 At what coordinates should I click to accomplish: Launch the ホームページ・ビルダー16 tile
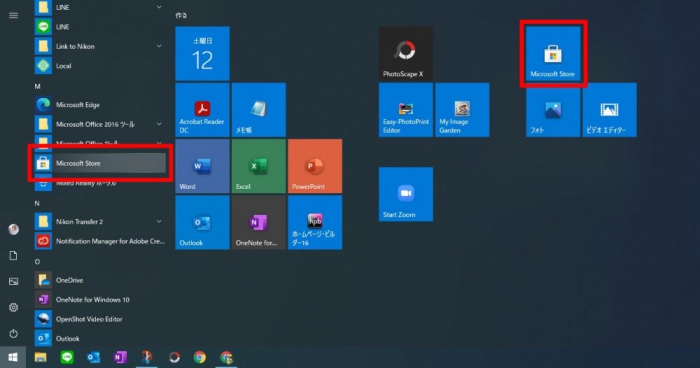pyautogui.click(x=315, y=222)
